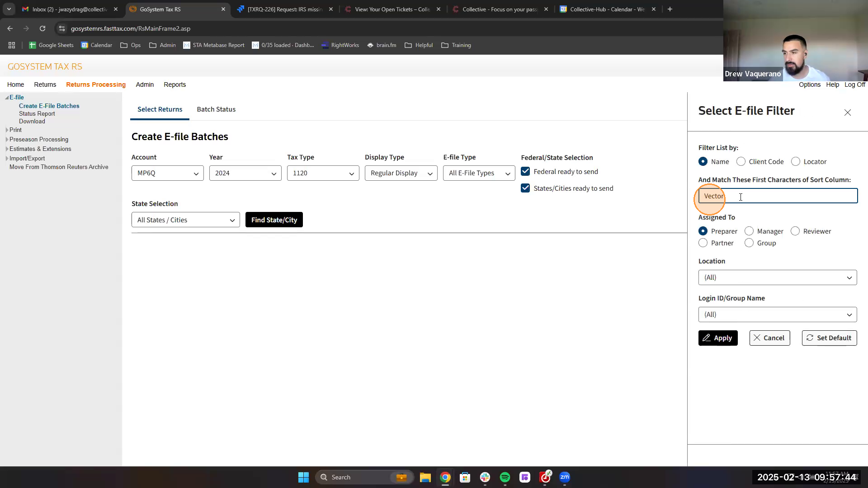The height and width of the screenshot is (488, 868).
Task: Select the Client Code radio button
Action: (741, 162)
